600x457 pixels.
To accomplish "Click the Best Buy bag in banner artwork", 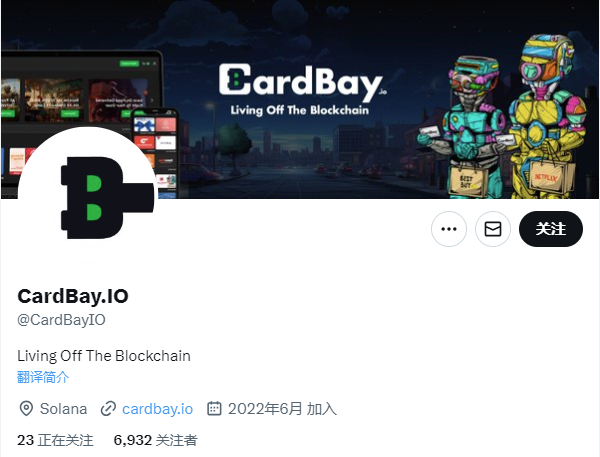I will point(468,181).
